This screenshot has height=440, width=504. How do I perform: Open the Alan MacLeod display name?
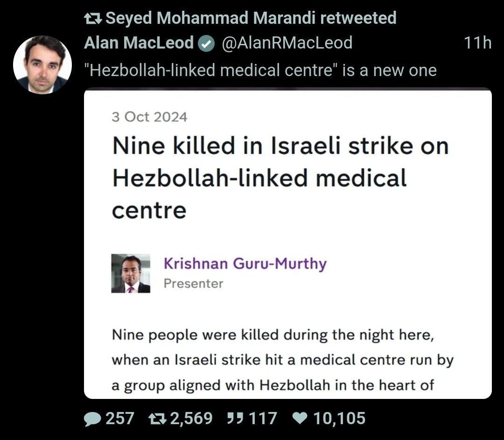(x=139, y=43)
